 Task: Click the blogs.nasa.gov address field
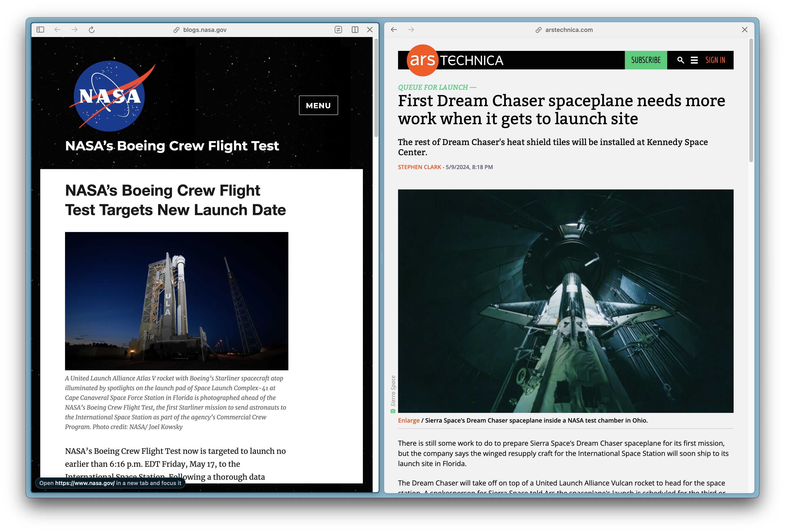click(x=205, y=30)
